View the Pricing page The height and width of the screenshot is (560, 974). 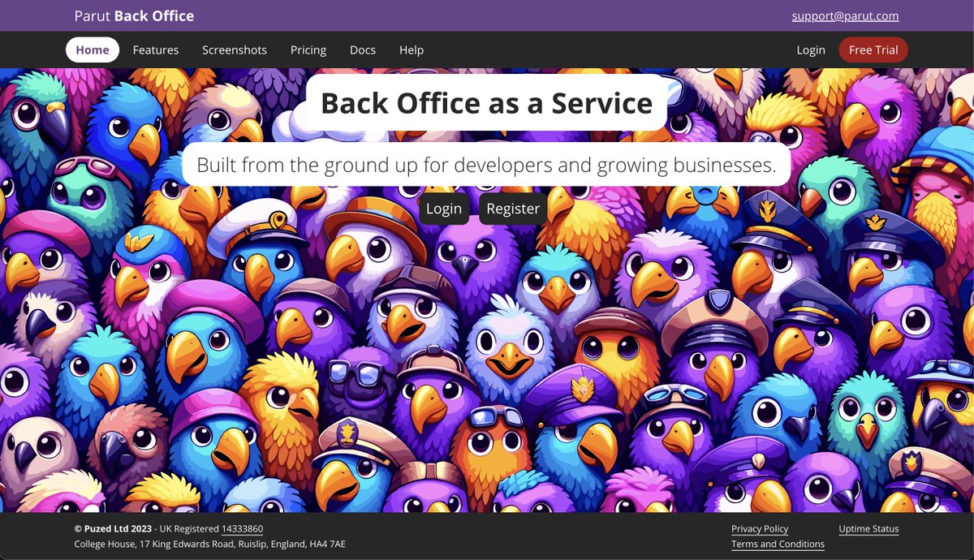[308, 50]
